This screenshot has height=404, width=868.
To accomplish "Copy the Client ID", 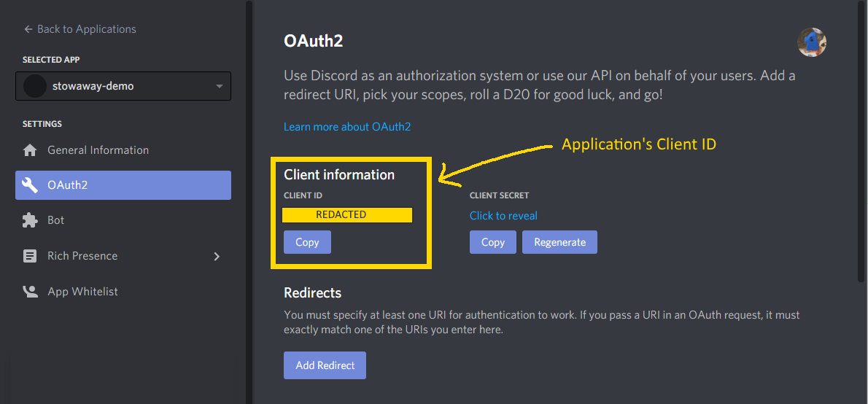I will coord(307,242).
